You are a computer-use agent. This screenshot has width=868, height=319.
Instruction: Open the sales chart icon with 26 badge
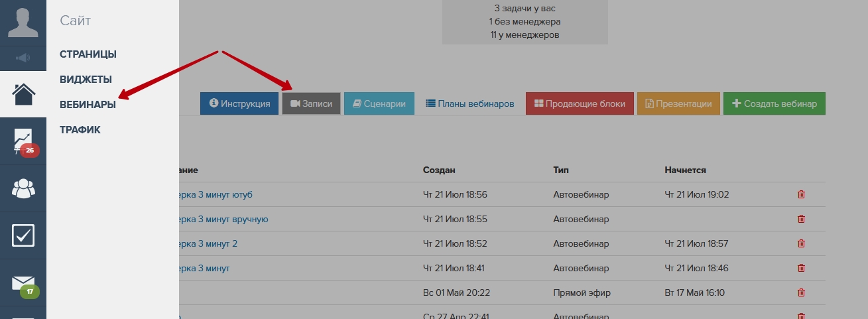23,141
